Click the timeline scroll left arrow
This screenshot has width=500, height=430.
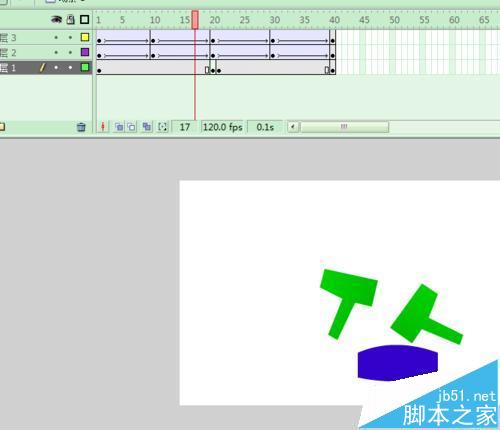click(x=293, y=127)
